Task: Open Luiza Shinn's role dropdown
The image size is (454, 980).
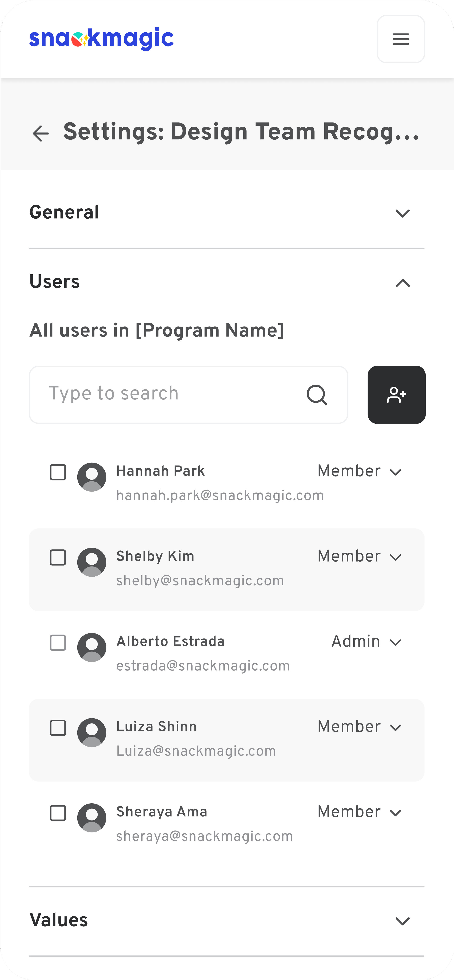Action: pyautogui.click(x=360, y=727)
